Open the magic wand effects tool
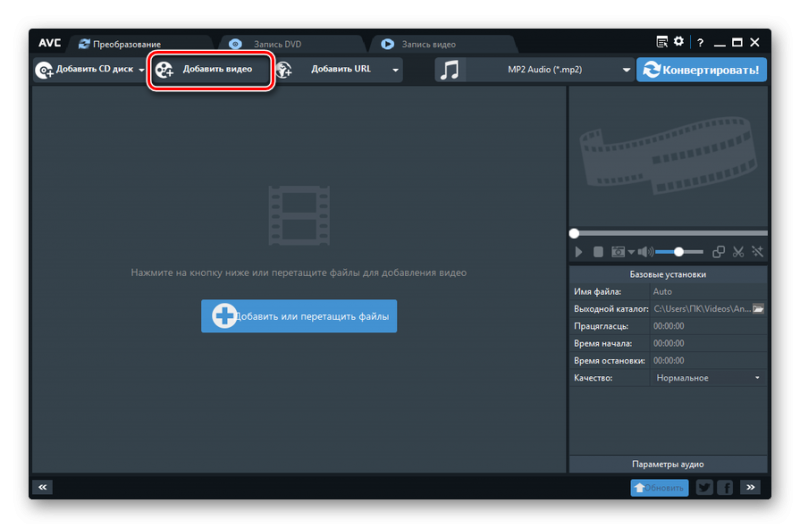 [x=758, y=252]
